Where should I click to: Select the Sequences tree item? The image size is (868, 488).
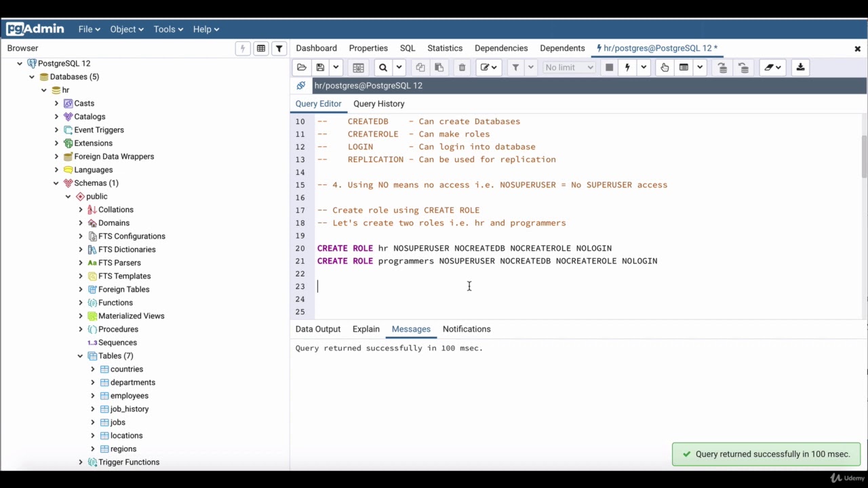tap(117, 342)
